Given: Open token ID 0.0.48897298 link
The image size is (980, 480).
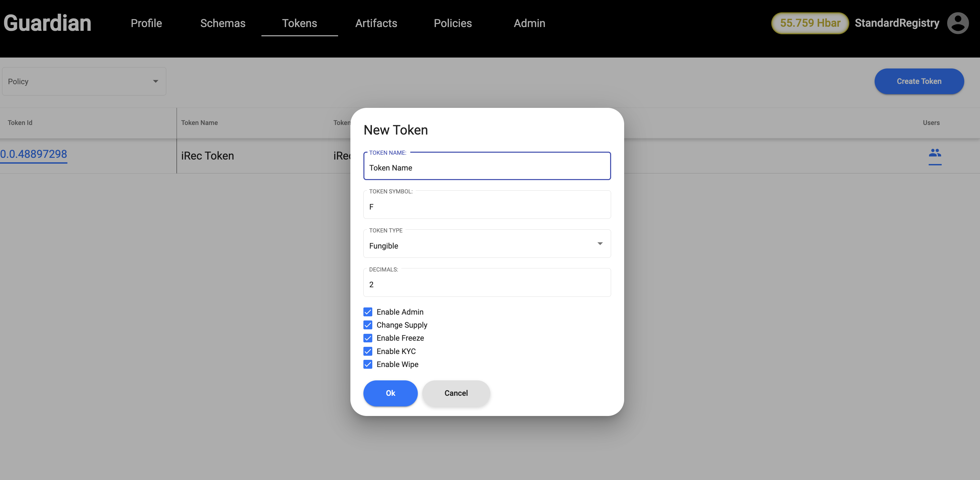Looking at the screenshot, I should [x=34, y=154].
